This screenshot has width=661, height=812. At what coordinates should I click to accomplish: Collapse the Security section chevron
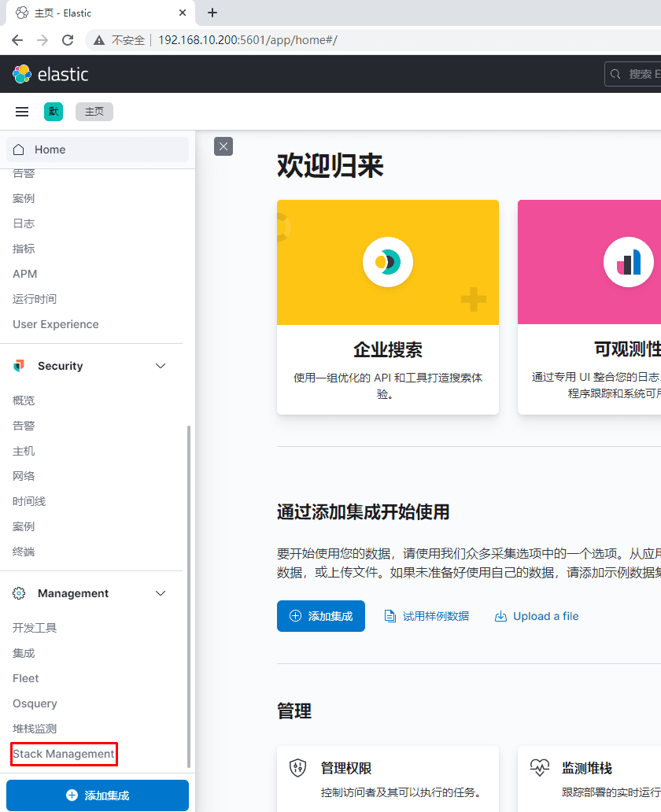(161, 366)
